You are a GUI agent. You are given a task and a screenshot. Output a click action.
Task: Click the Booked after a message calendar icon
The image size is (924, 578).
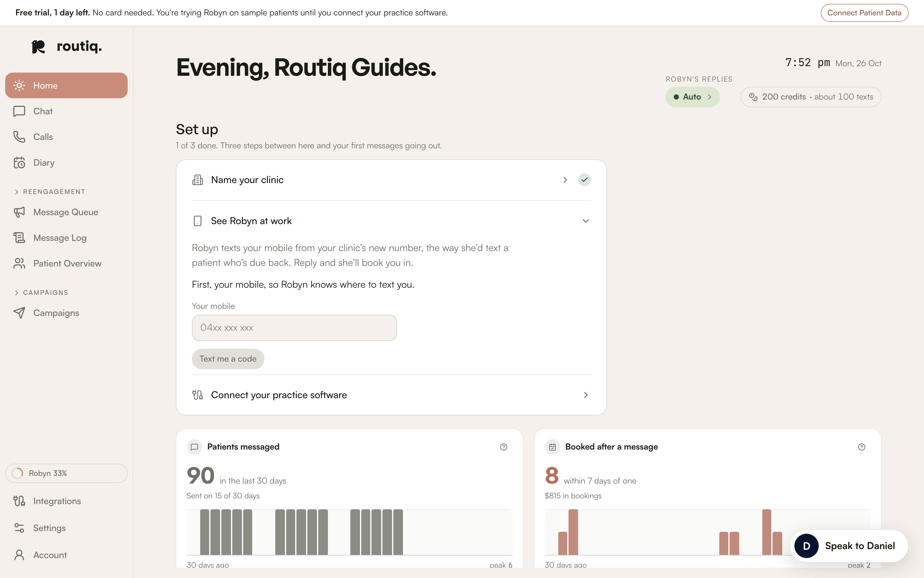552,447
